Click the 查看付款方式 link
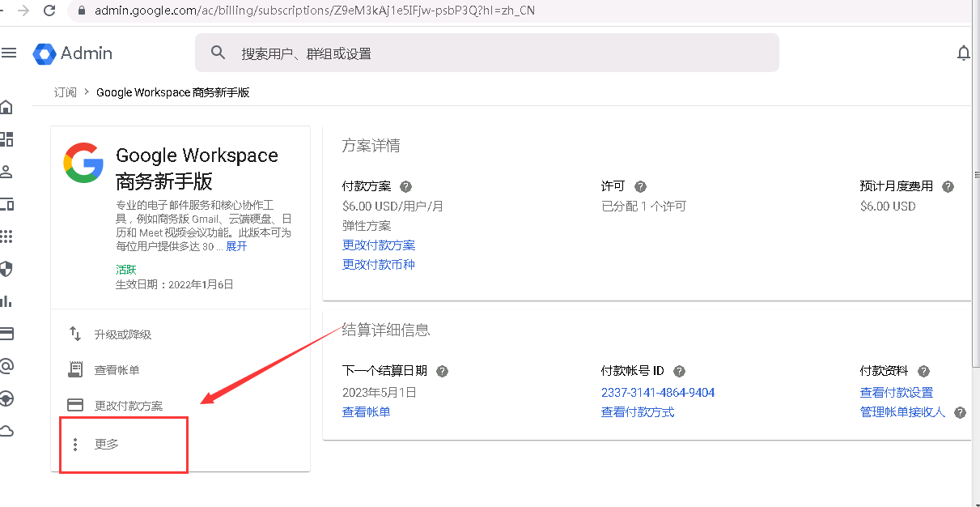The height and width of the screenshot is (507, 980). (x=638, y=412)
